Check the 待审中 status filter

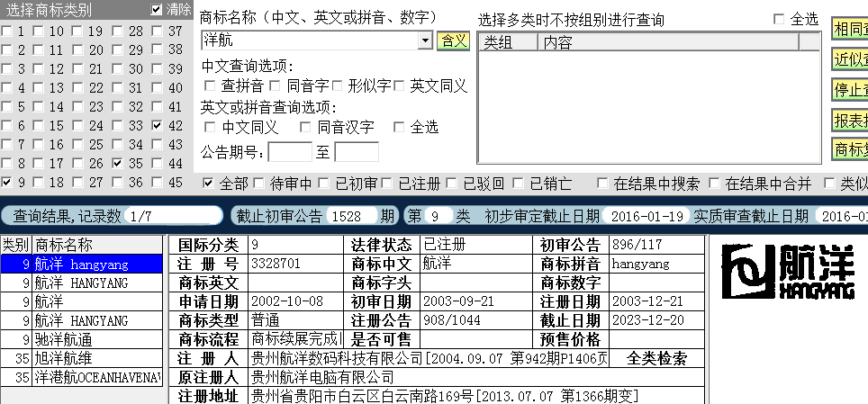[258, 184]
